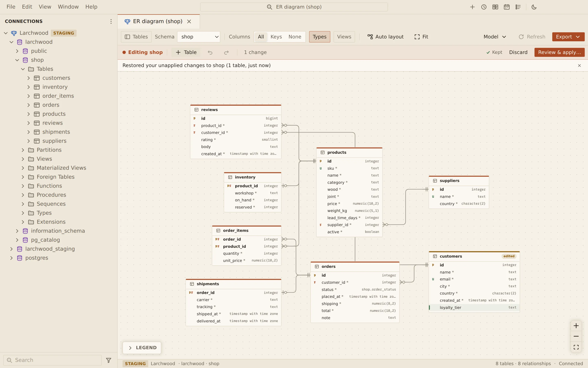Screen dimensions: 588x368
Task: Click the ER diagram search bar
Action: tap(294, 7)
